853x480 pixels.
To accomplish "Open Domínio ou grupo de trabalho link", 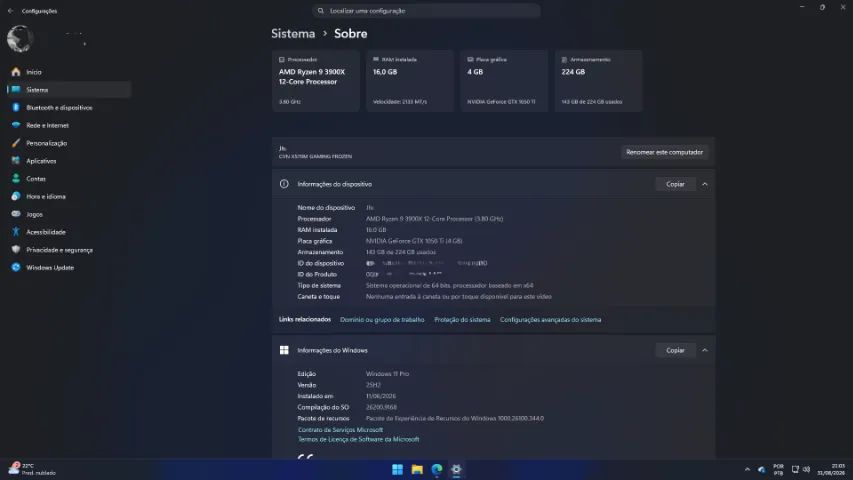I will [382, 319].
